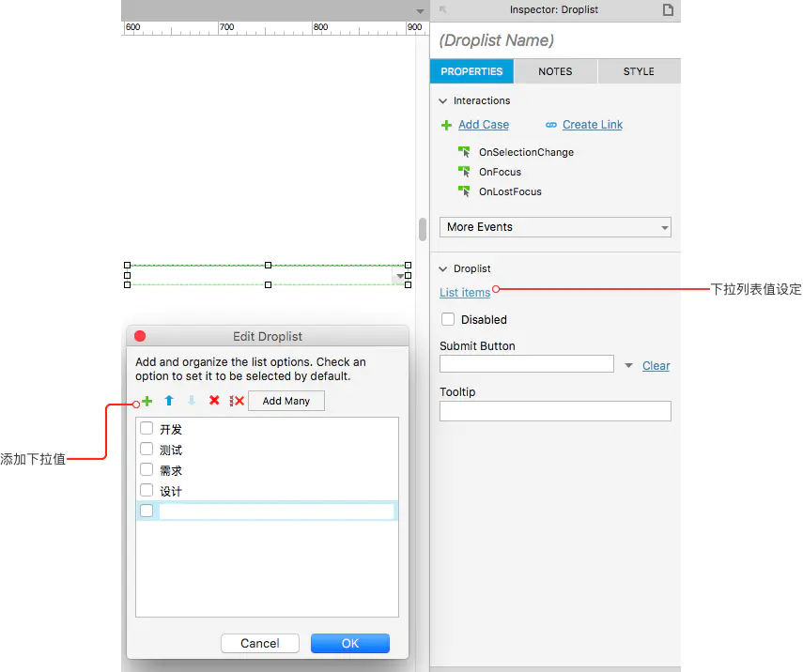Viewport: 803px width, 672px height.
Task: Check the empty new option's checkbox
Action: 147,511
